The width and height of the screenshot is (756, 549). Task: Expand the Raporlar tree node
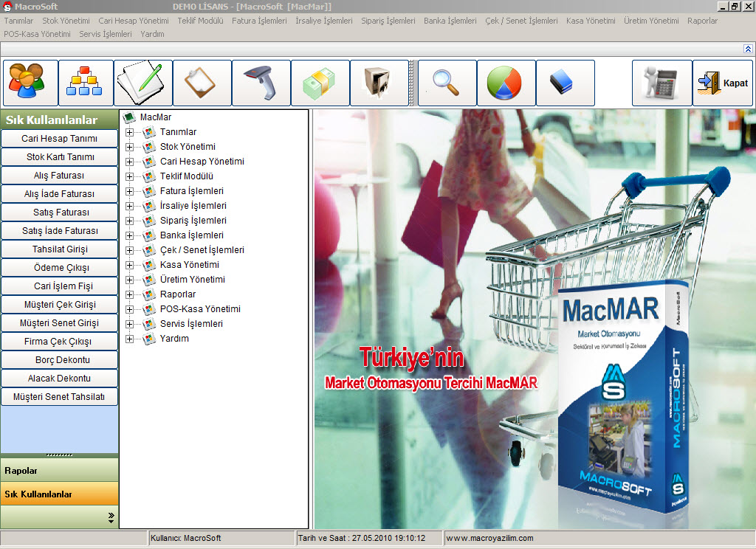tap(130, 294)
